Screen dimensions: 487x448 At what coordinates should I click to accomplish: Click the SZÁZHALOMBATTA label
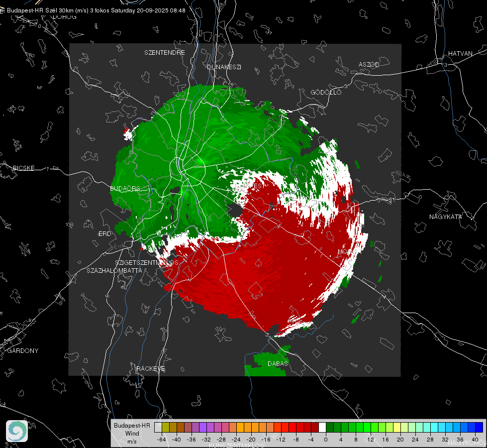(114, 270)
